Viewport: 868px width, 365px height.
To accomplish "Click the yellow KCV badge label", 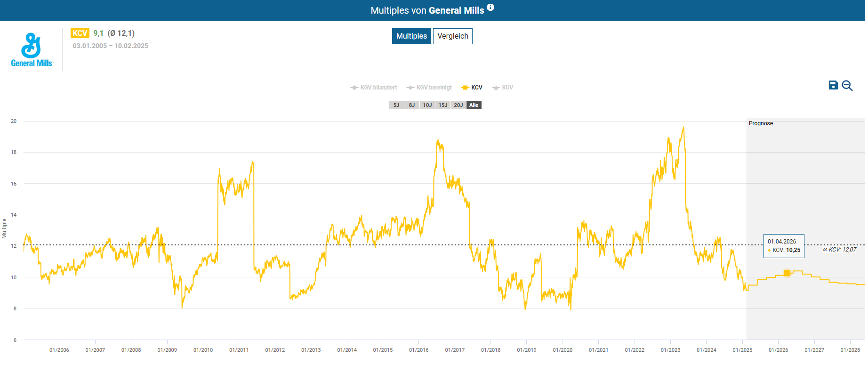I will click(80, 33).
